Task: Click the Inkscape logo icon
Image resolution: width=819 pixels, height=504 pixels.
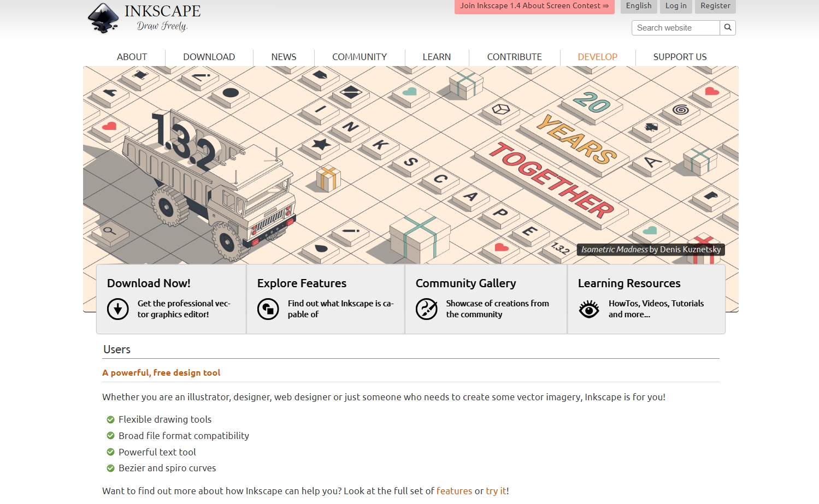Action: (102, 19)
